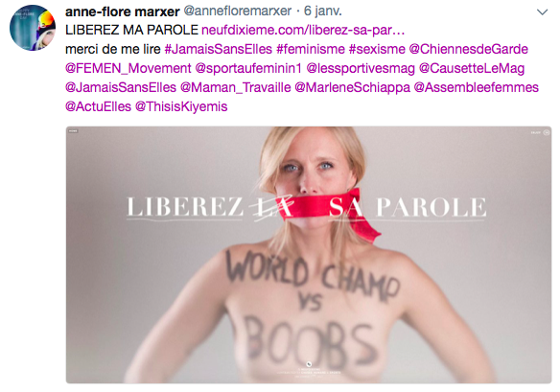
Task: Open the 6 janv. tweet timestamp
Action: pos(323,12)
